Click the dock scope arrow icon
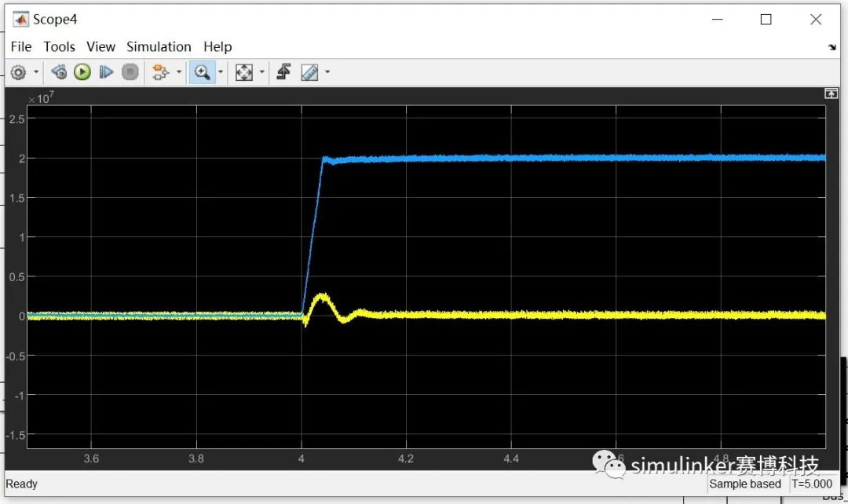Image resolution: width=848 pixels, height=504 pixels. (832, 48)
